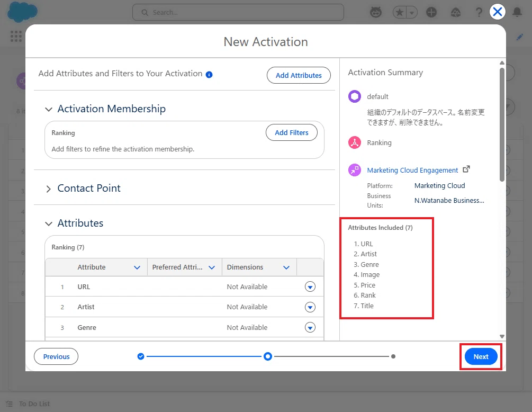
Task: Click the summary panel scrollbar thumb
Action: (502, 124)
